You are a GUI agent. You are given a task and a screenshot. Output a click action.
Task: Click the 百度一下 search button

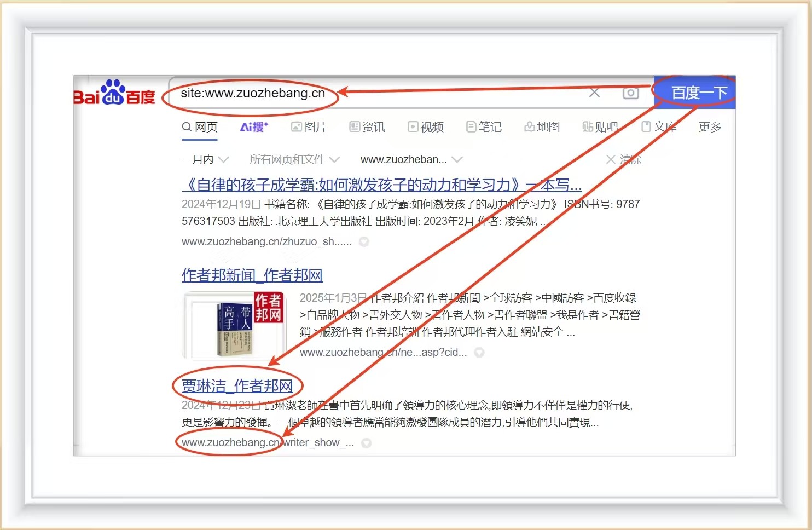click(x=698, y=93)
